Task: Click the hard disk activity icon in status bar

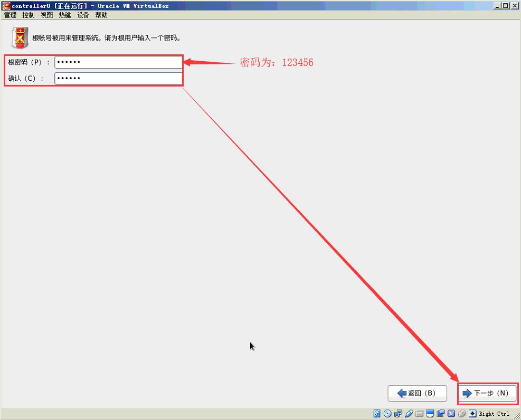Action: [x=377, y=413]
